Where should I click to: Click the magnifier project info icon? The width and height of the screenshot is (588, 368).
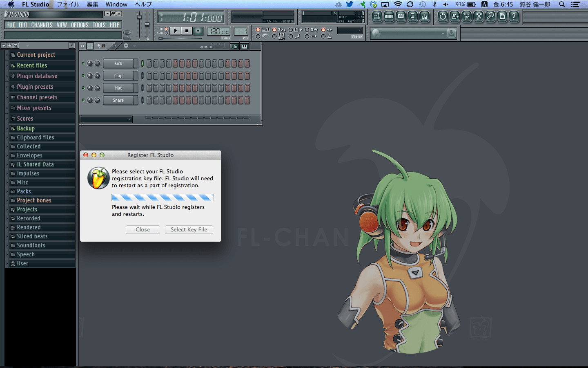coord(490,16)
